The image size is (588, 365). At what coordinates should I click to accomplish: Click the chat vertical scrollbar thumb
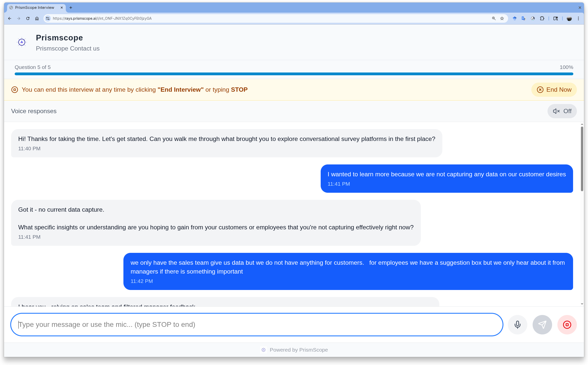click(582, 159)
